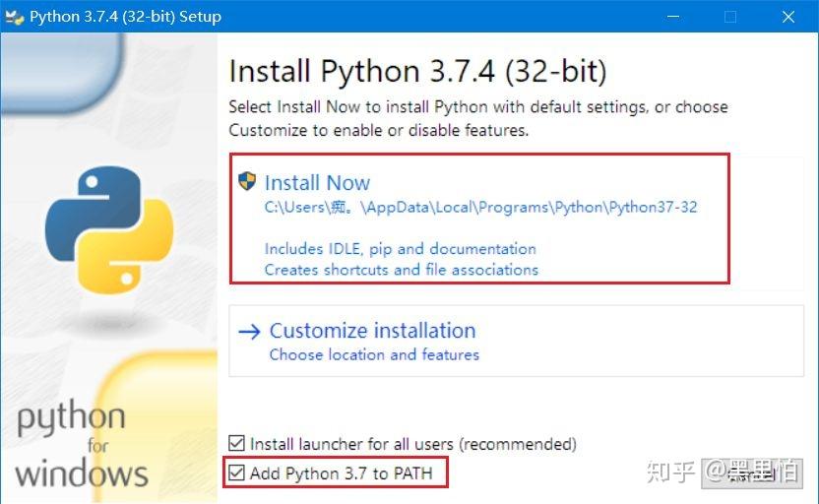
Task: Click the default install path under Install Now
Action: click(x=480, y=208)
